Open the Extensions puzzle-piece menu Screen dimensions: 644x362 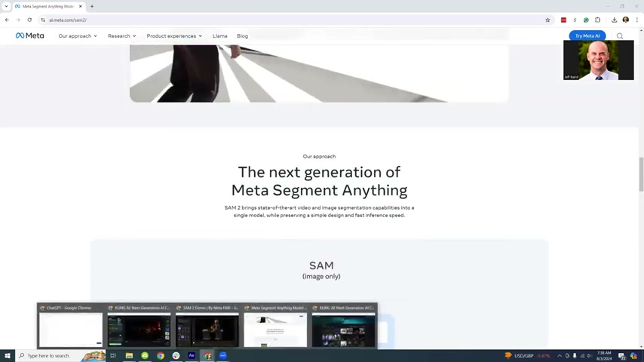[x=597, y=20]
